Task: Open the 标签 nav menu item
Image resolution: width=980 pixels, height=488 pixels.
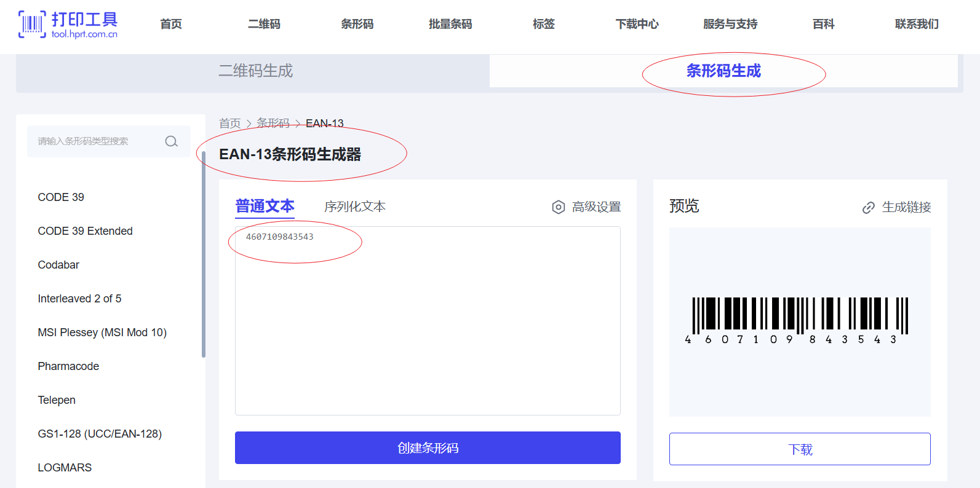Action: click(x=544, y=24)
